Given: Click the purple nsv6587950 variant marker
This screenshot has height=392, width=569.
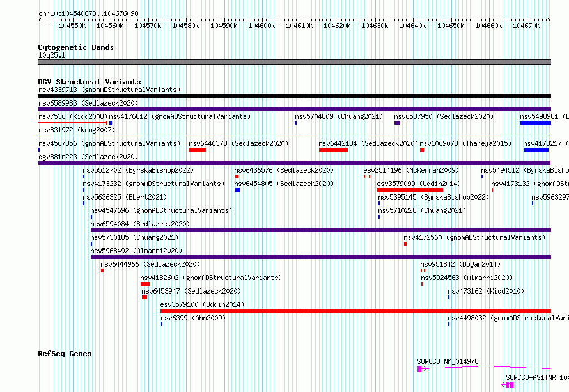Looking at the screenshot, I should point(397,123).
